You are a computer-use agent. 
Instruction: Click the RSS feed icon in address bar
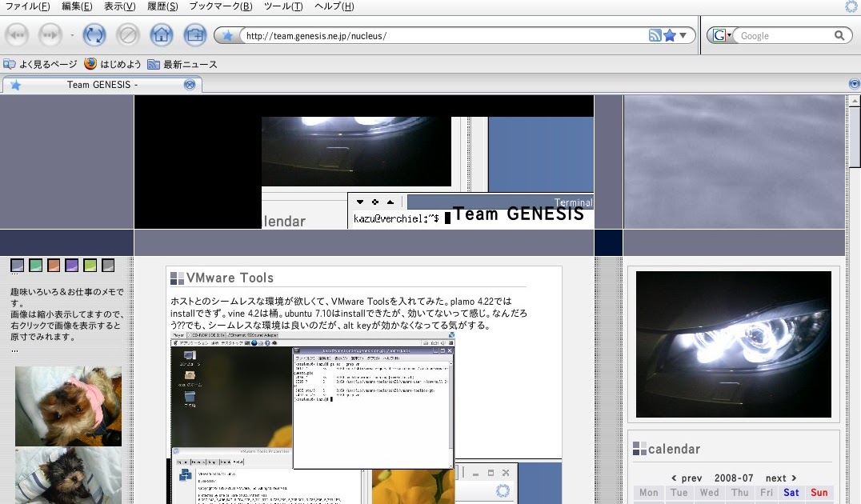click(x=655, y=36)
